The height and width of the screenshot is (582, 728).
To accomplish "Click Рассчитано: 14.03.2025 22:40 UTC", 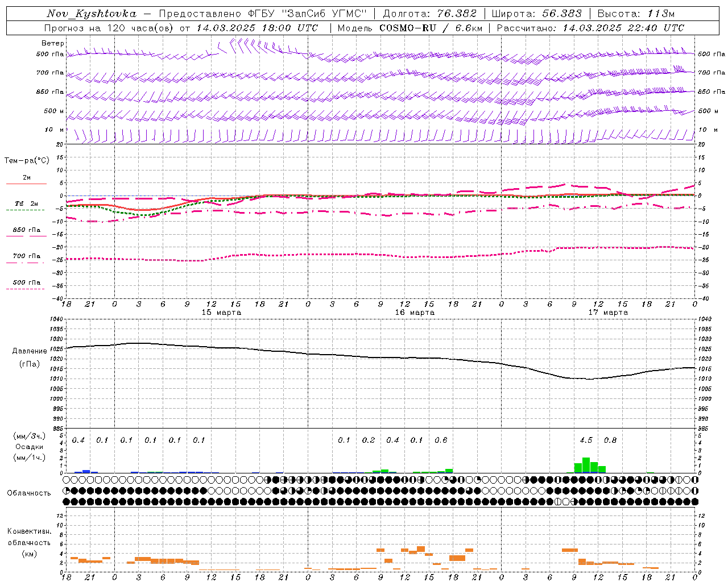I will click(x=590, y=28).
